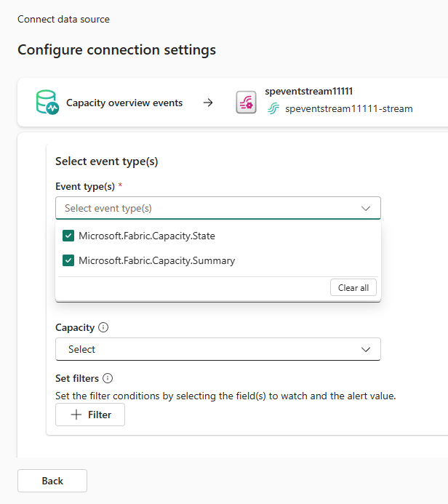This screenshot has width=448, height=504.
Task: Click the Connect data source breadcrumb text
Action: (63, 19)
